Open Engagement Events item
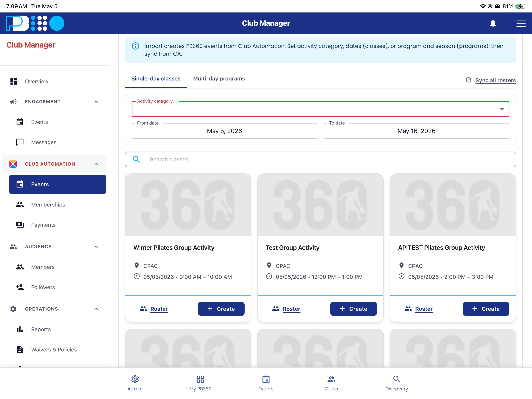 [57, 122]
